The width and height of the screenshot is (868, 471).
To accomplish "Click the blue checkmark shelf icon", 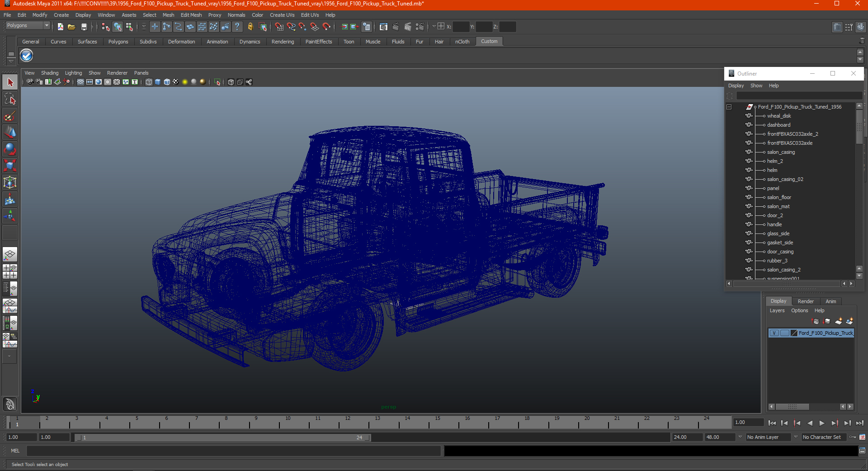I will pos(27,56).
